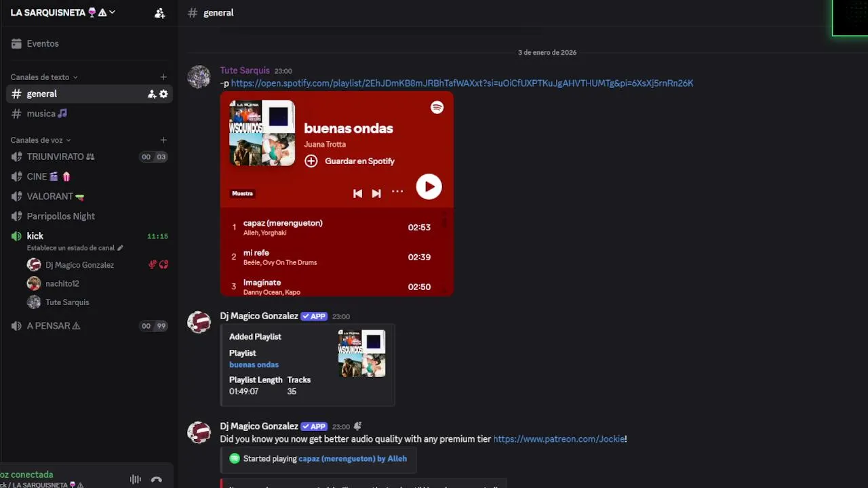
Task: Click the 01:49:07 playlist length value
Action: (x=243, y=392)
